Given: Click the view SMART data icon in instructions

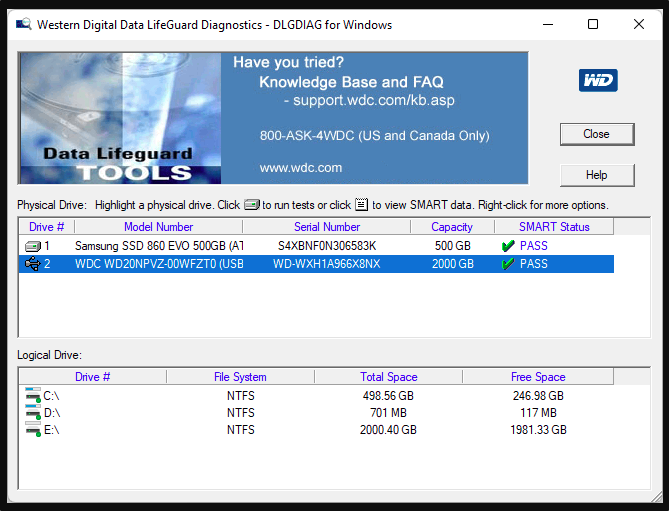Looking at the screenshot, I should click(x=361, y=205).
